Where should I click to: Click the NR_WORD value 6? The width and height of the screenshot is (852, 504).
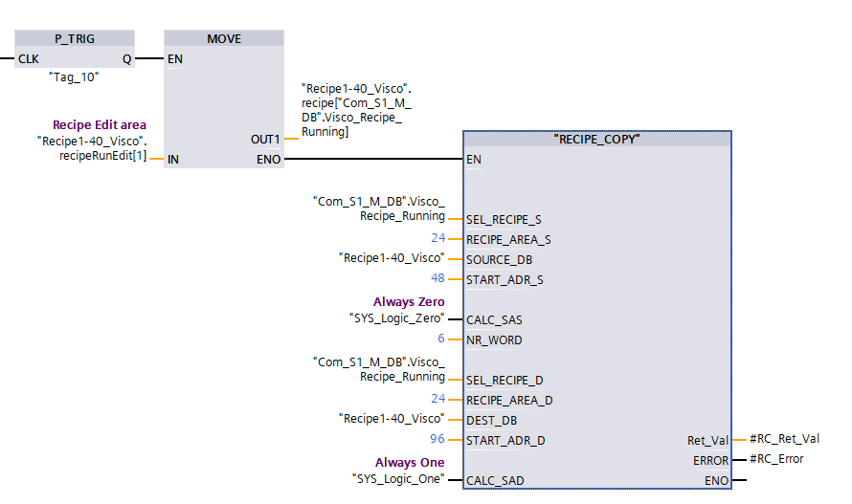[x=441, y=339]
